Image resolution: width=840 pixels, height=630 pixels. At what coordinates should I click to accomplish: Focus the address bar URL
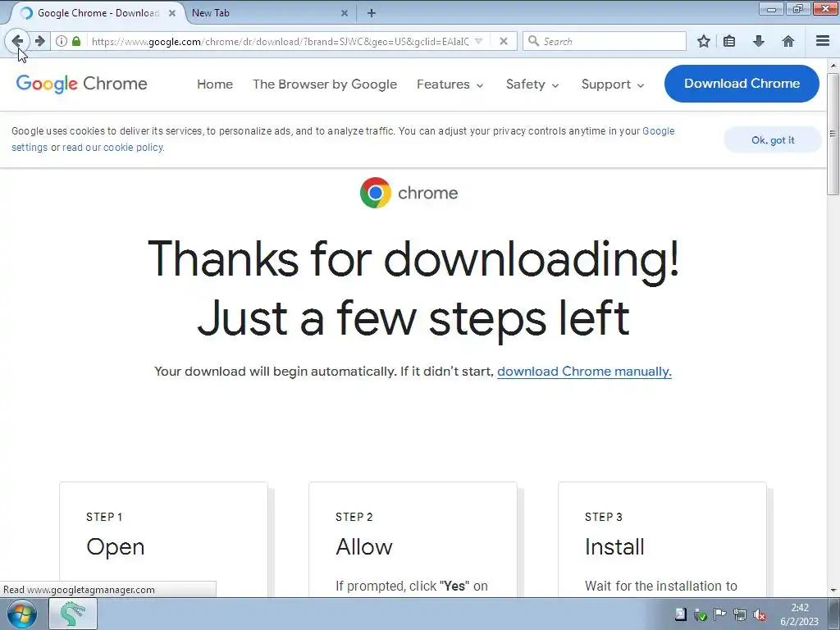pyautogui.click(x=281, y=41)
